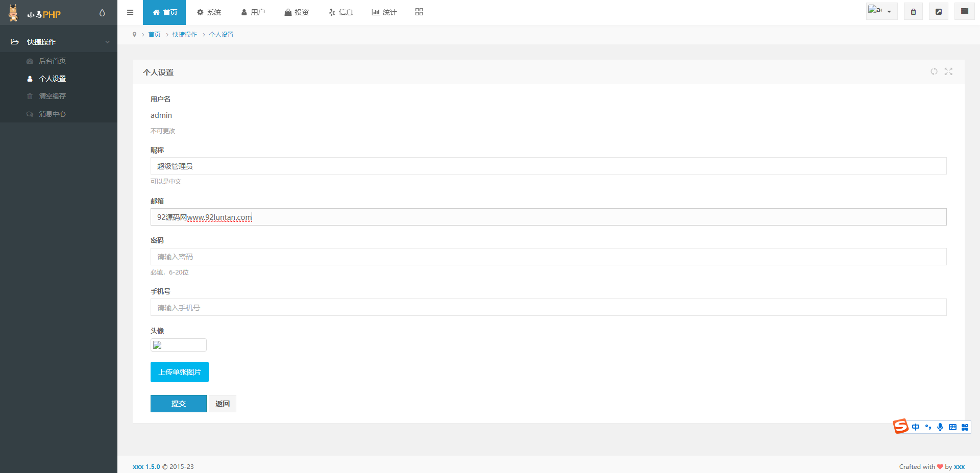Click the 快捷操作 breadcrumb link
Viewport: 980px width, 473px height.
(x=185, y=35)
